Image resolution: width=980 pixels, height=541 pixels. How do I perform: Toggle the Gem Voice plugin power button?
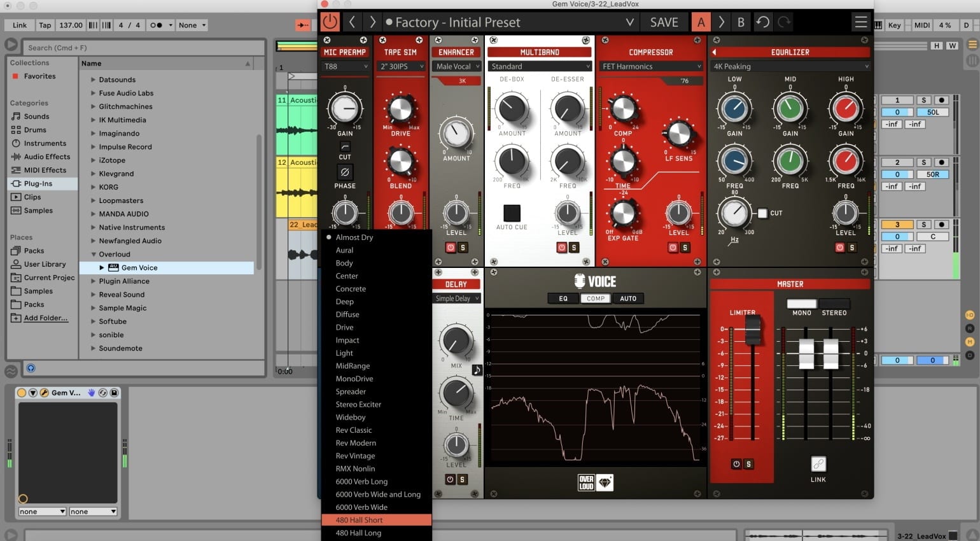pyautogui.click(x=330, y=22)
